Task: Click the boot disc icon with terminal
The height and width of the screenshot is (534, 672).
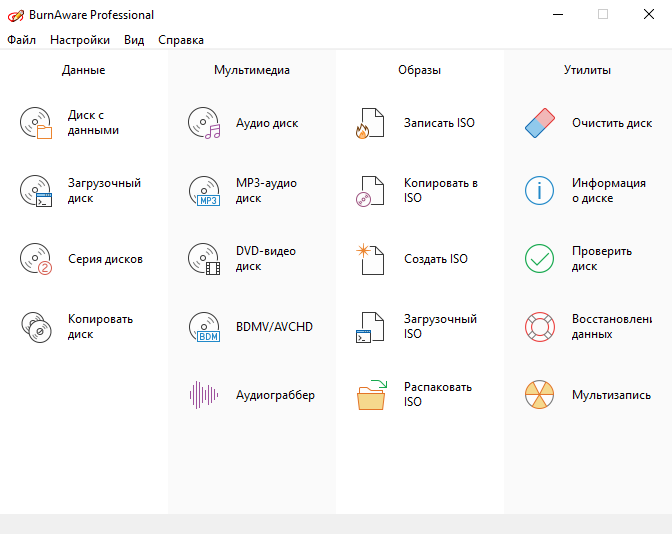Action: pos(36,191)
